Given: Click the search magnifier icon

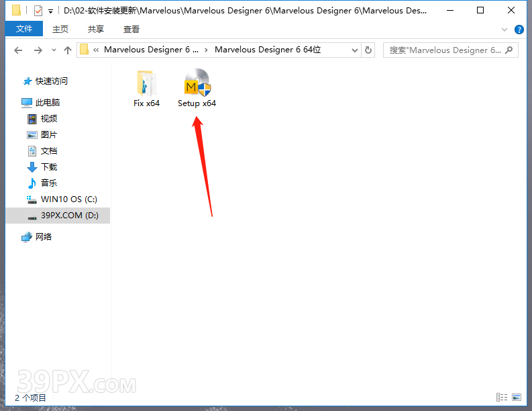Looking at the screenshot, I should click(509, 50).
